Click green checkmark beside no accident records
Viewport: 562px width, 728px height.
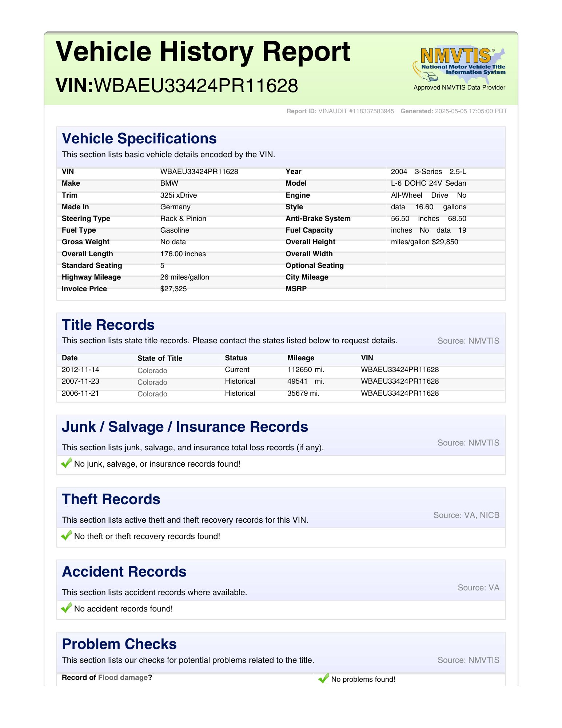coord(66,608)
